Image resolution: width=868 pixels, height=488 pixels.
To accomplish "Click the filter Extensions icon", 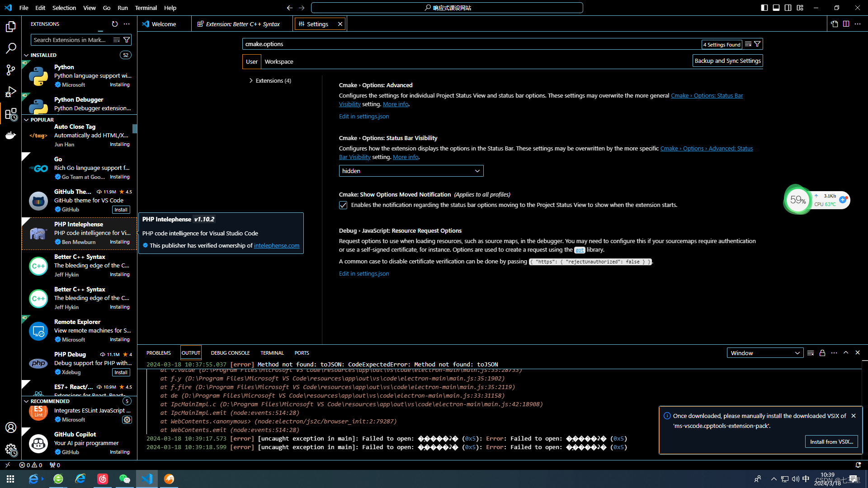I will pos(127,39).
